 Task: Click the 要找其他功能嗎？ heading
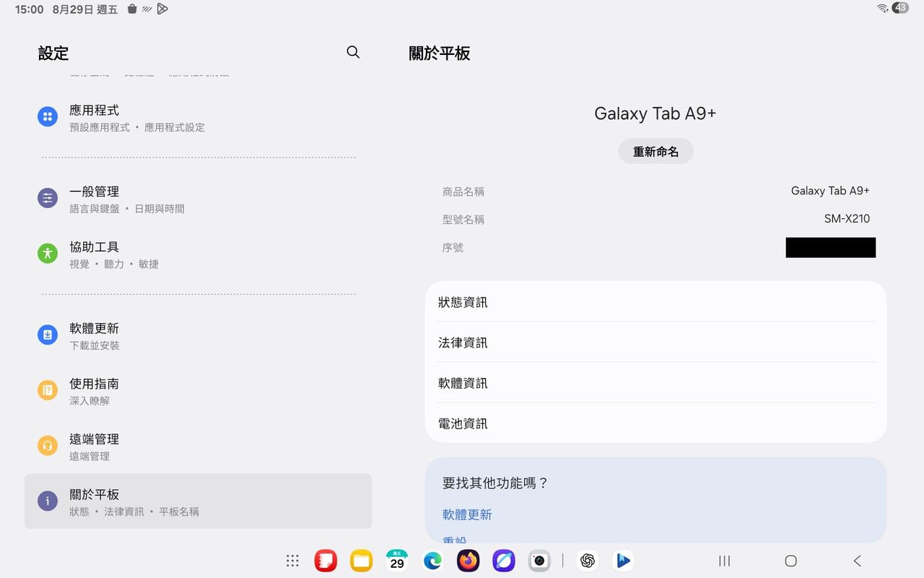pyautogui.click(x=496, y=483)
